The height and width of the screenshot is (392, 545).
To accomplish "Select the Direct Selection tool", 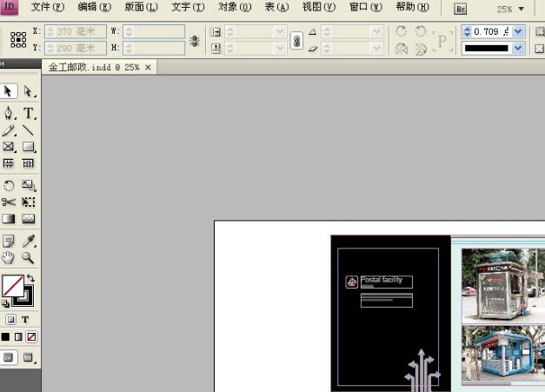I will pos(28,91).
